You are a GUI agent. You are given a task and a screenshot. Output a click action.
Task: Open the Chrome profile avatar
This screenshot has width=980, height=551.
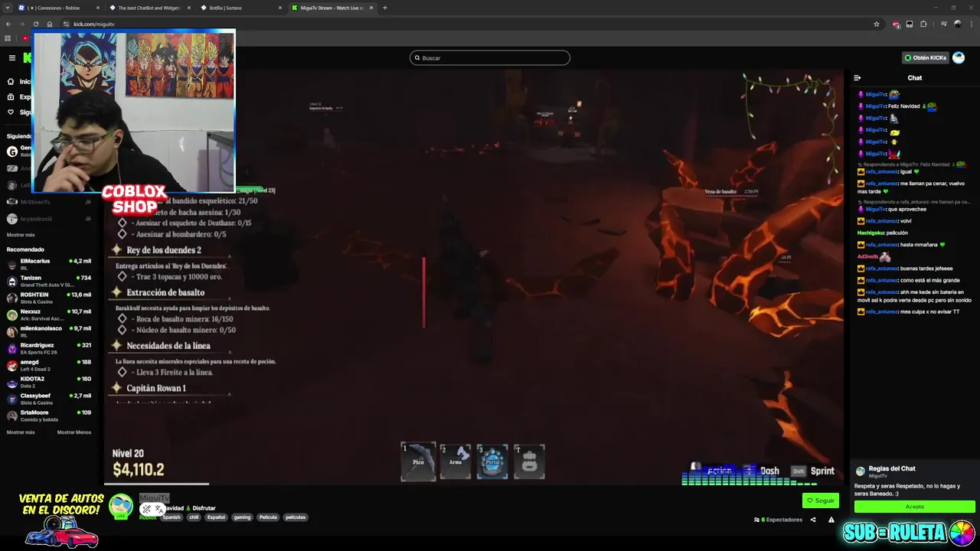(957, 24)
